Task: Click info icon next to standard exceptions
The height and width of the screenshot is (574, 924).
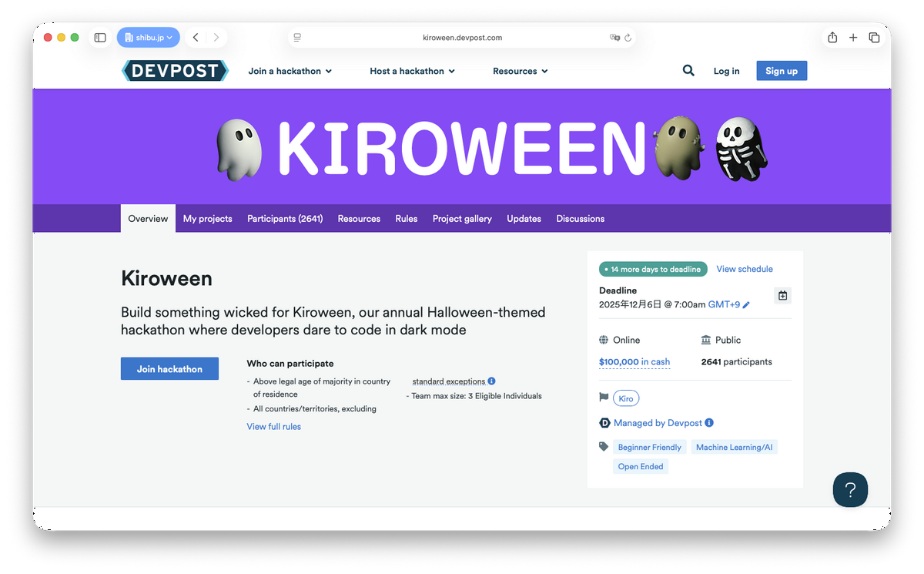Action: 492,381
